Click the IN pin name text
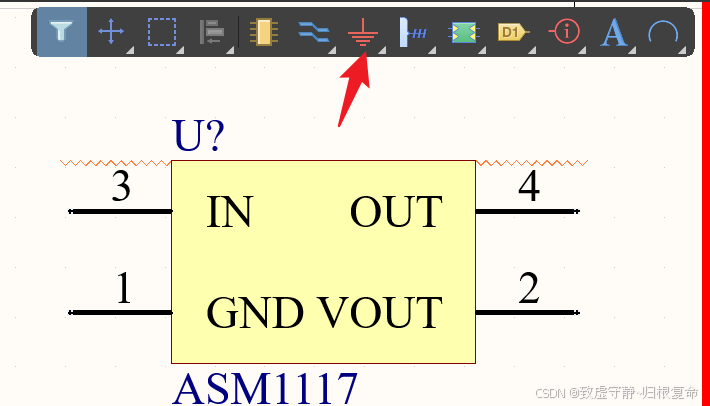 (x=229, y=211)
